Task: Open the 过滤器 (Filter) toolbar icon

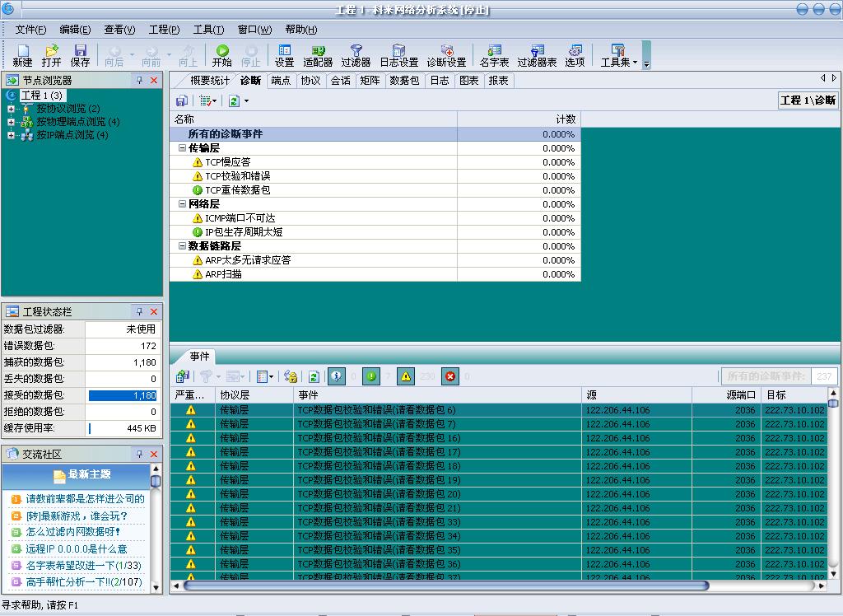Action: click(x=356, y=55)
